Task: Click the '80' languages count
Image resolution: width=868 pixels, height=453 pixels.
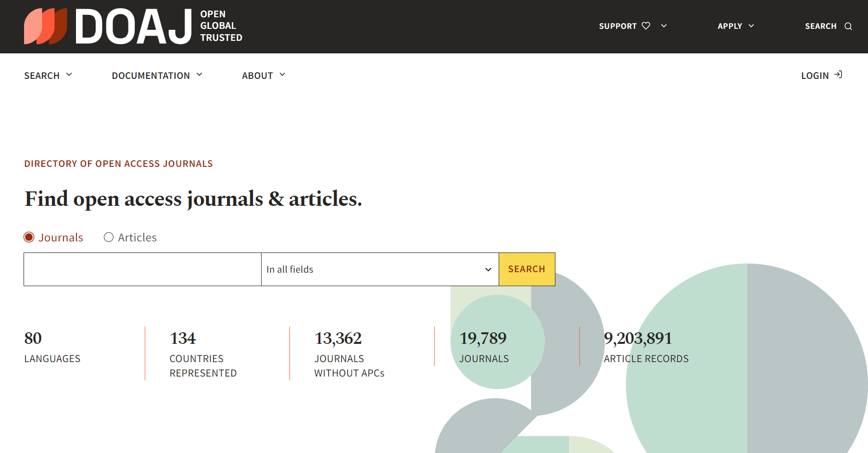Action: point(33,338)
